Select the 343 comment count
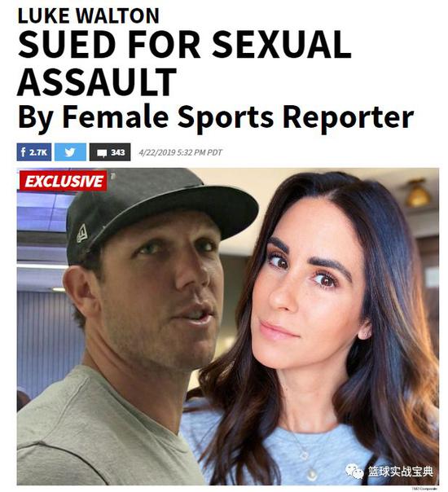 117,152
